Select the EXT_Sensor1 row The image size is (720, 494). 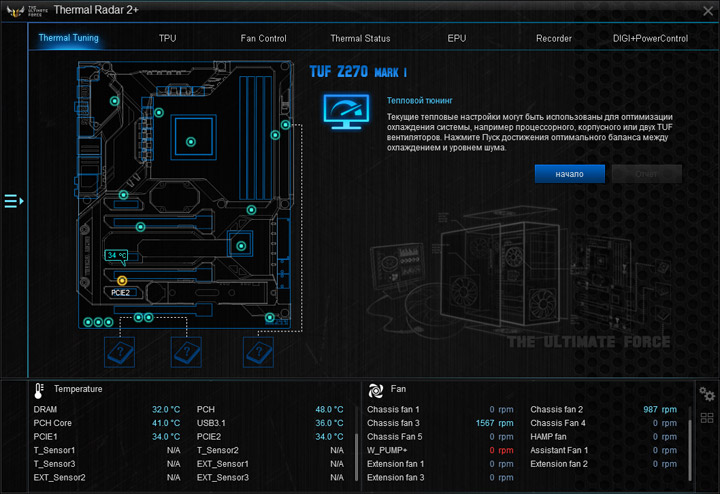pos(270,464)
